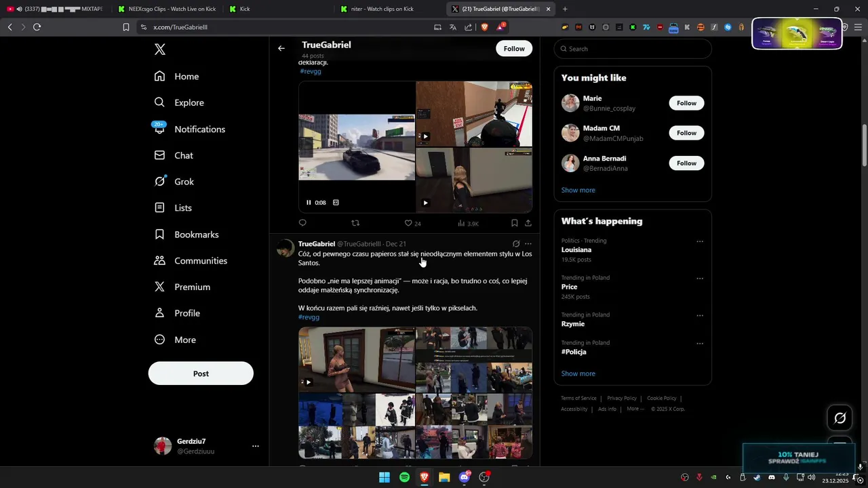Reply to the first post
The height and width of the screenshot is (488, 868).
click(302, 223)
